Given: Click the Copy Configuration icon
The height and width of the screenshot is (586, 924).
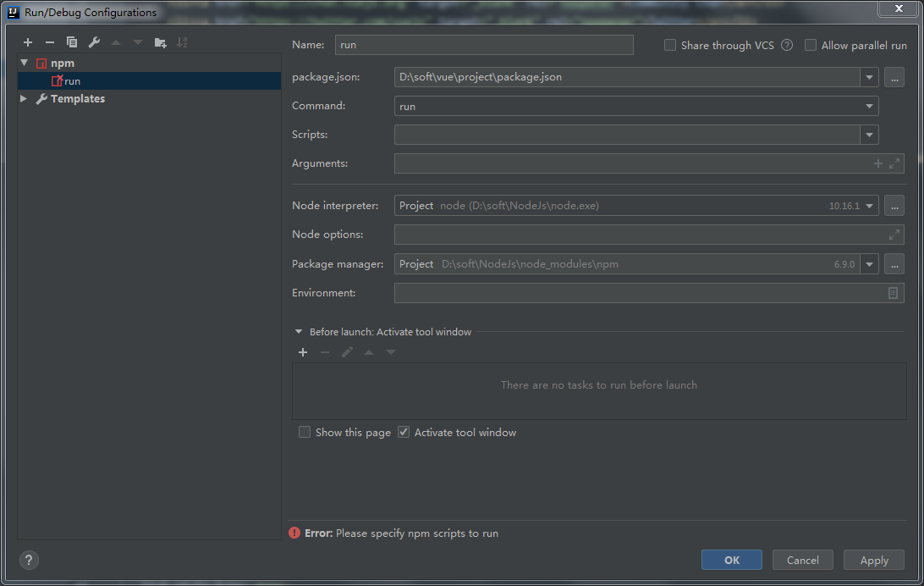Looking at the screenshot, I should coord(72,42).
